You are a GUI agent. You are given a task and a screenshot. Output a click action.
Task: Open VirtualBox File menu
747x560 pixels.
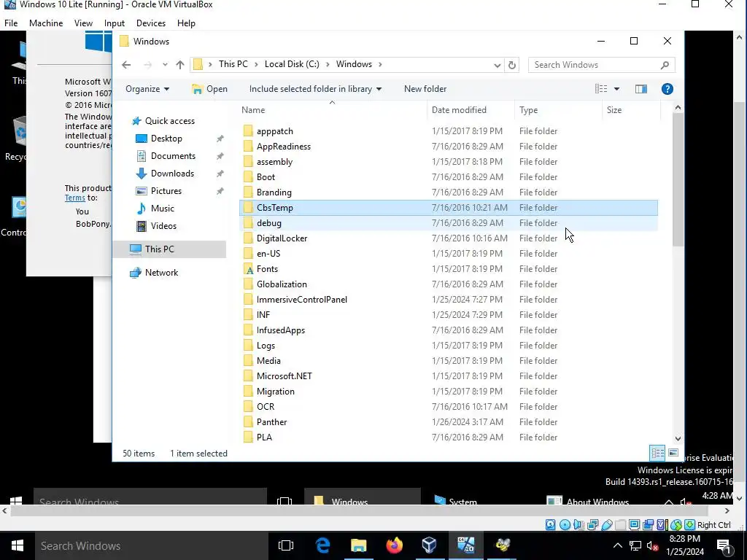pos(11,23)
